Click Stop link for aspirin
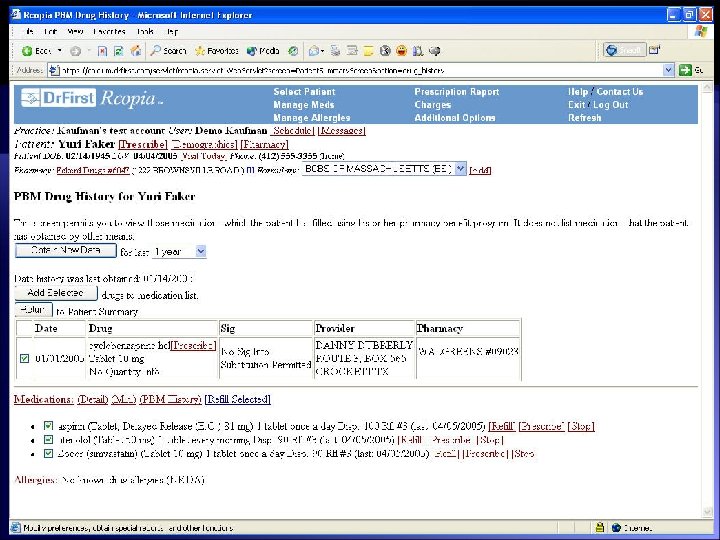Image resolution: width=720 pixels, height=540 pixels. [581, 426]
